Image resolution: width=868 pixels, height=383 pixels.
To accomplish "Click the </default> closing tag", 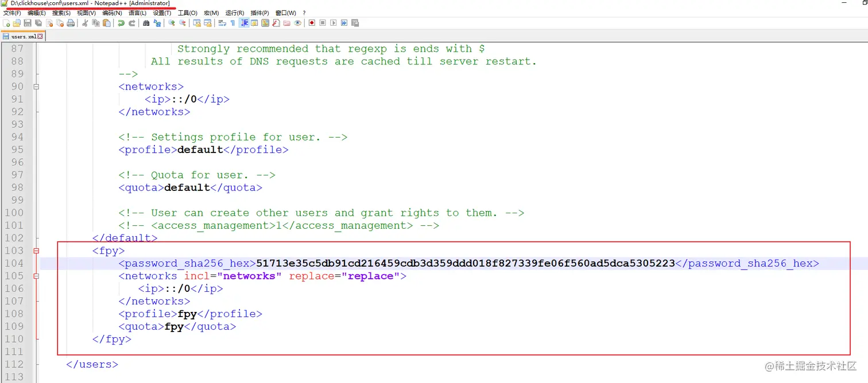I will tap(125, 238).
